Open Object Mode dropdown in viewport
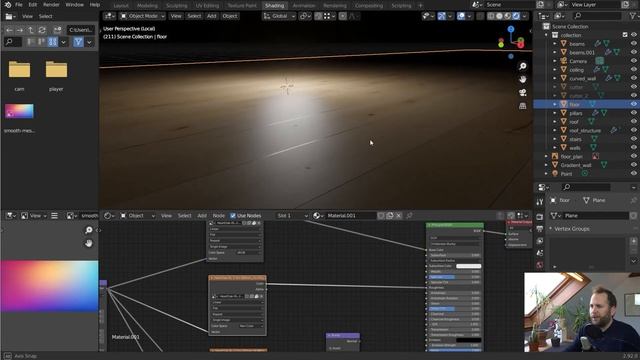The image size is (640, 360). 142,16
